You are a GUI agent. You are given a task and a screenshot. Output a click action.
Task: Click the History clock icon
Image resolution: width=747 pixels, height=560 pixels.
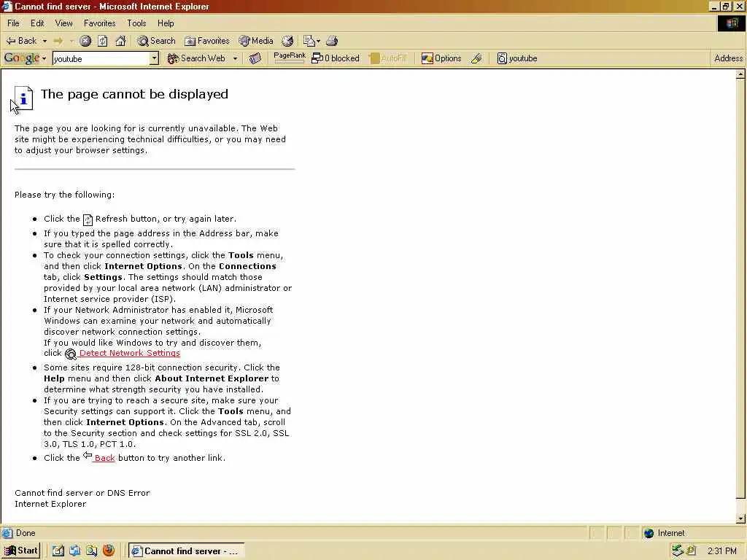287,41
